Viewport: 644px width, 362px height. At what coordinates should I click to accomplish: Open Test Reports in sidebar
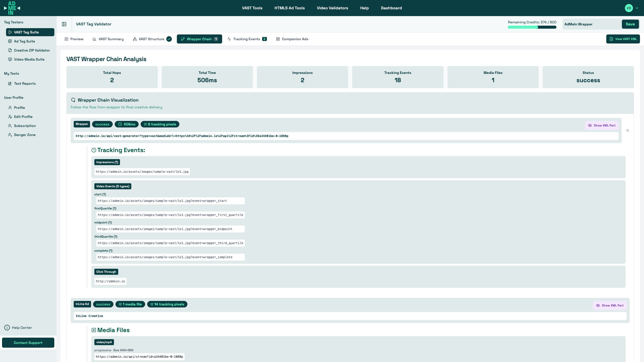click(x=25, y=83)
